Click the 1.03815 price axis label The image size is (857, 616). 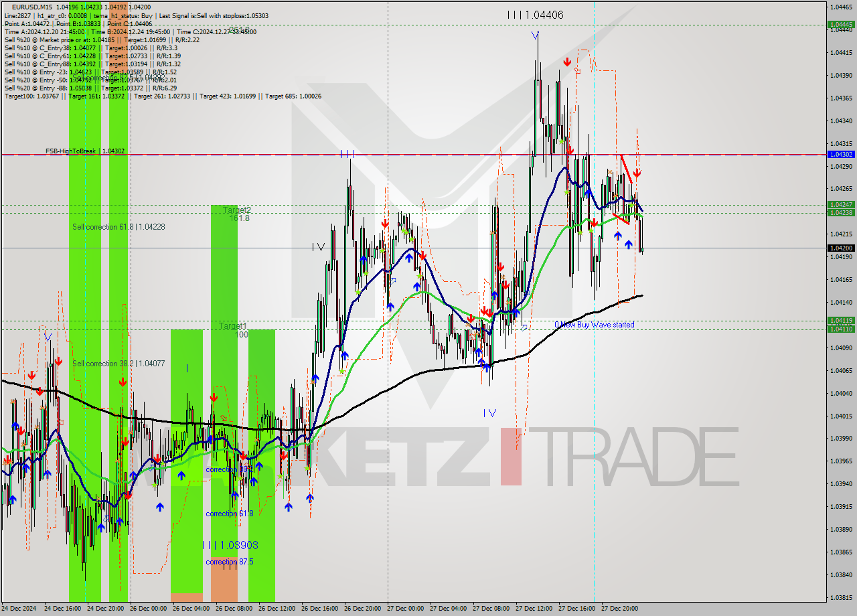pos(841,597)
